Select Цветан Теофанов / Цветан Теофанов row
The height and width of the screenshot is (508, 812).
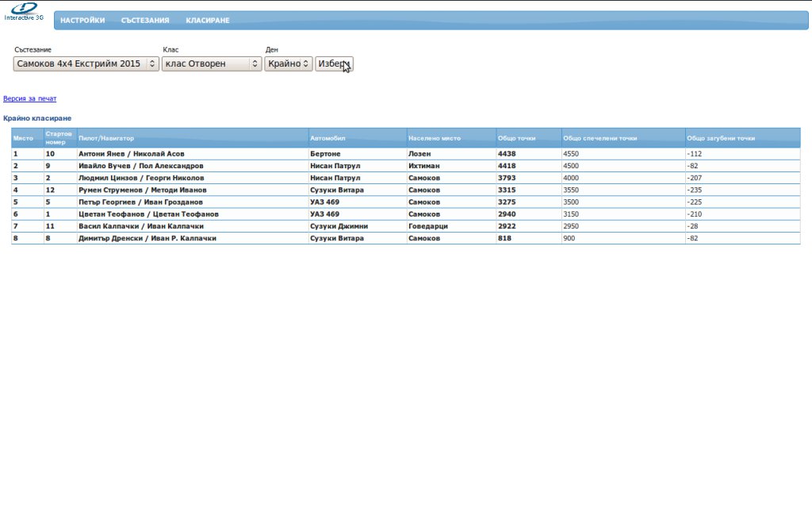[406, 214]
